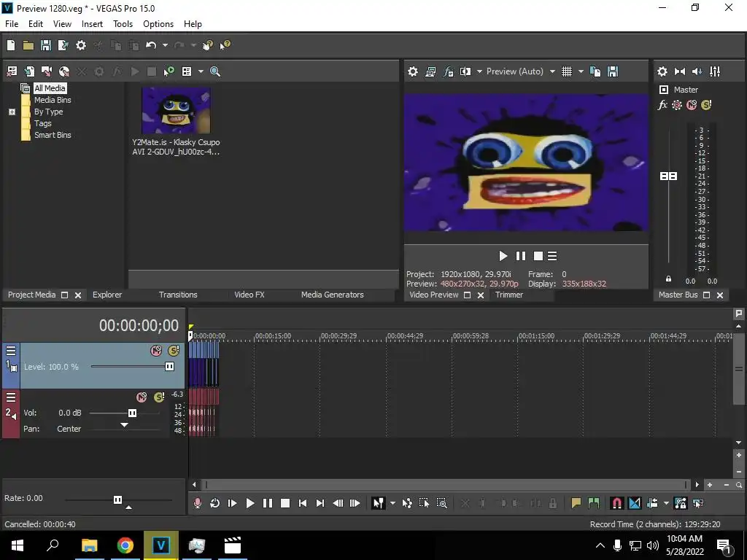This screenshot has width=747, height=560.
Task: Go to start of project
Action: click(303, 503)
